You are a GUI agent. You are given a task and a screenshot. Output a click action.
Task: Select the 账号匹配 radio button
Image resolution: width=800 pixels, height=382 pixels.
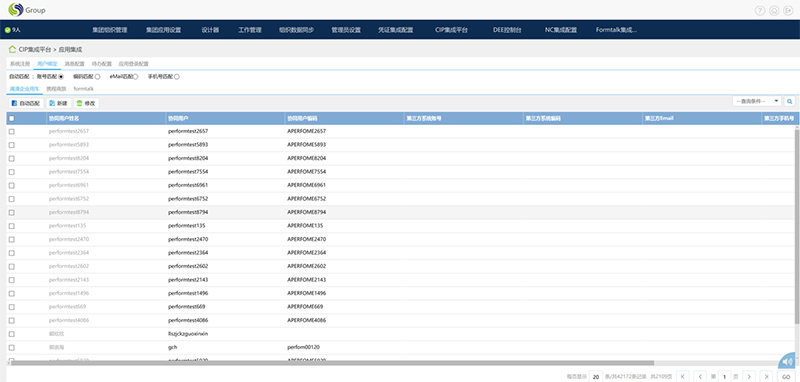[x=61, y=77]
